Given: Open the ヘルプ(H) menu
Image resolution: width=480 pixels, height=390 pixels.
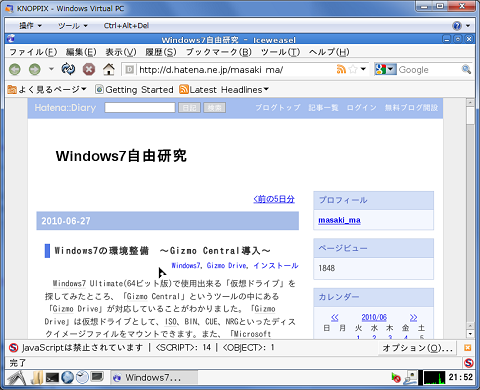Looking at the screenshot, I should click(x=329, y=52).
